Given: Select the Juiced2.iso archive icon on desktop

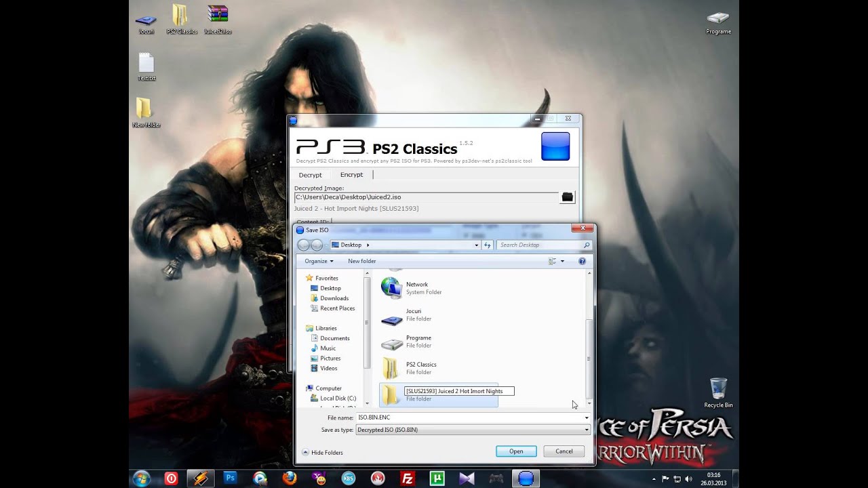Looking at the screenshot, I should [218, 20].
